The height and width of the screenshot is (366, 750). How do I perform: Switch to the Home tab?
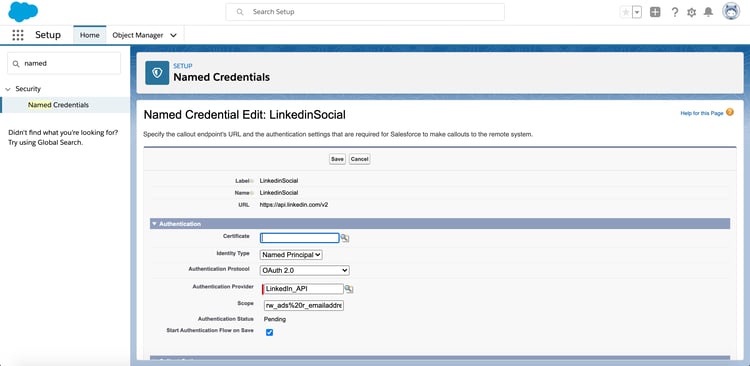(89, 35)
